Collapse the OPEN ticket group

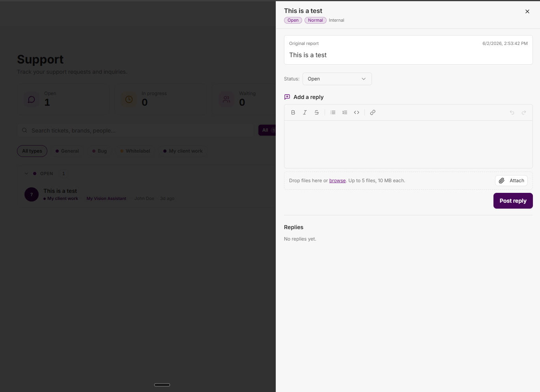[26, 174]
